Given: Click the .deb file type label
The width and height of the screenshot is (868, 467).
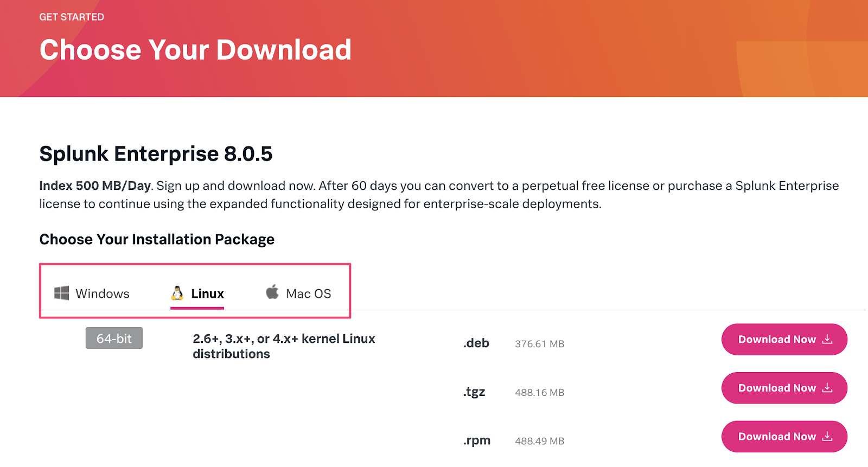Looking at the screenshot, I should point(476,343).
